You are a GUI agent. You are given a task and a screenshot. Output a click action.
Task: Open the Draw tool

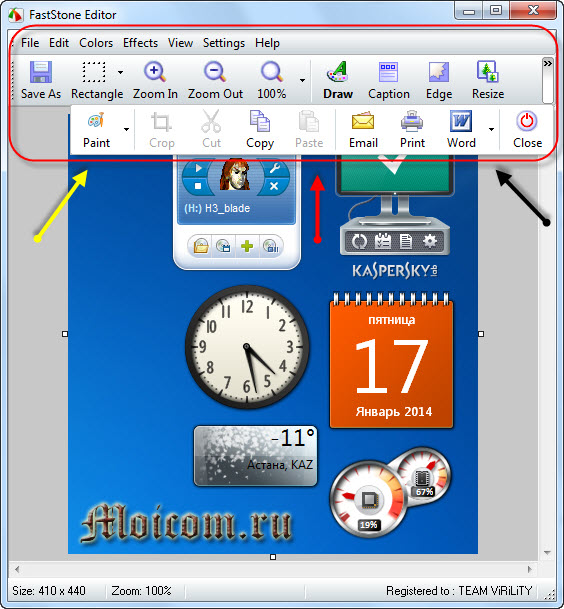(x=338, y=80)
